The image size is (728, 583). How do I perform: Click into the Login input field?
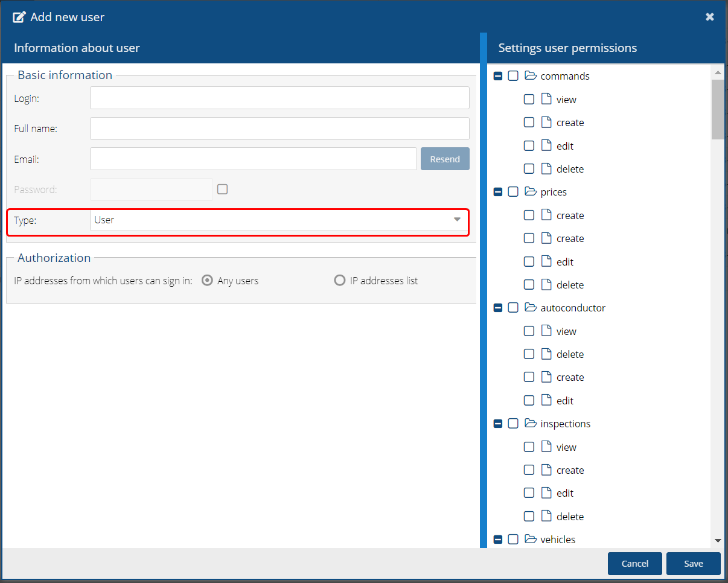(279, 98)
